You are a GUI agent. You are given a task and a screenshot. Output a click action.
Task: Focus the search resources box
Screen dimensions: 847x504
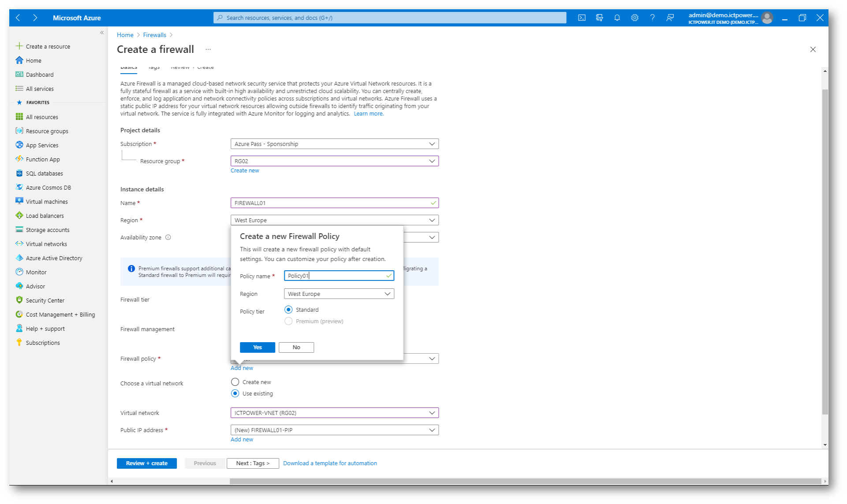(390, 18)
